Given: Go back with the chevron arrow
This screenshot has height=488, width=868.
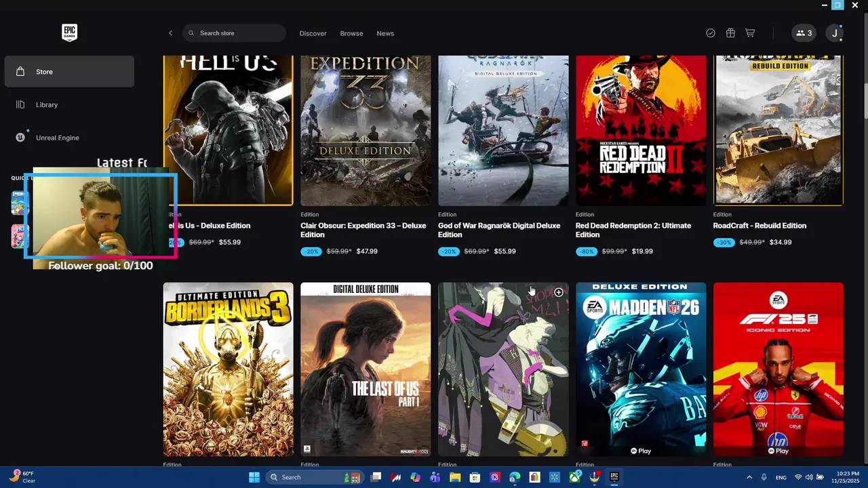Looking at the screenshot, I should click(170, 33).
